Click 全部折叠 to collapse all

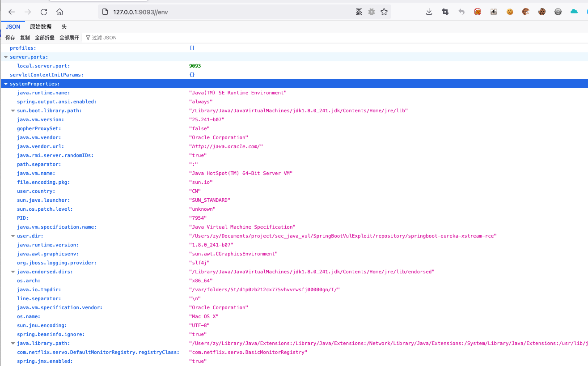coord(45,38)
